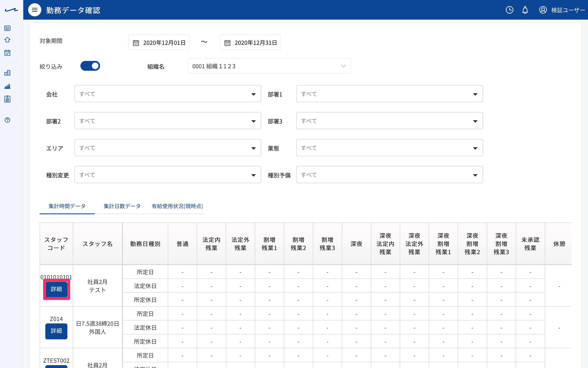Viewport: 588px width, 368px height.
Task: Click the 割増残業2 column header
Action: 298,244
